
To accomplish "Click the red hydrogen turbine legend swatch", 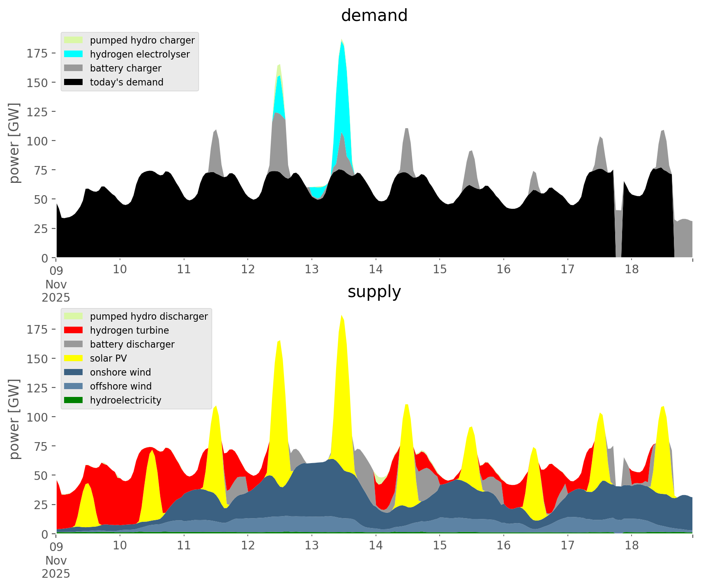I will pos(74,330).
